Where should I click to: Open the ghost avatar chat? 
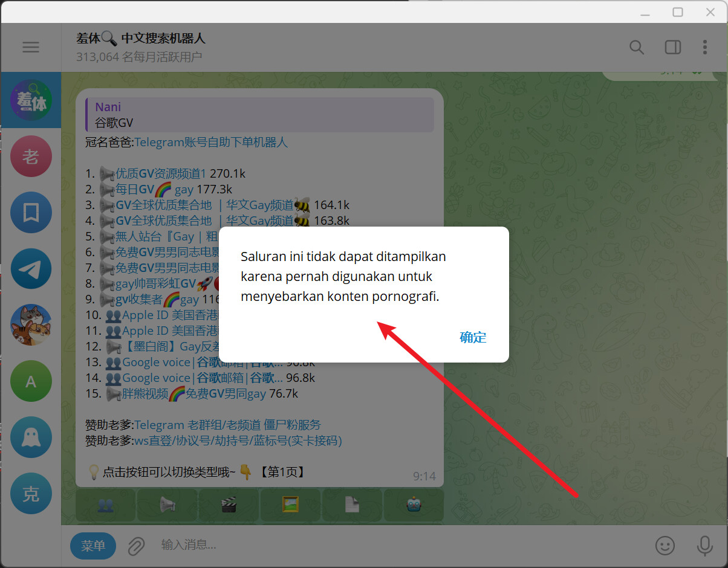31,437
